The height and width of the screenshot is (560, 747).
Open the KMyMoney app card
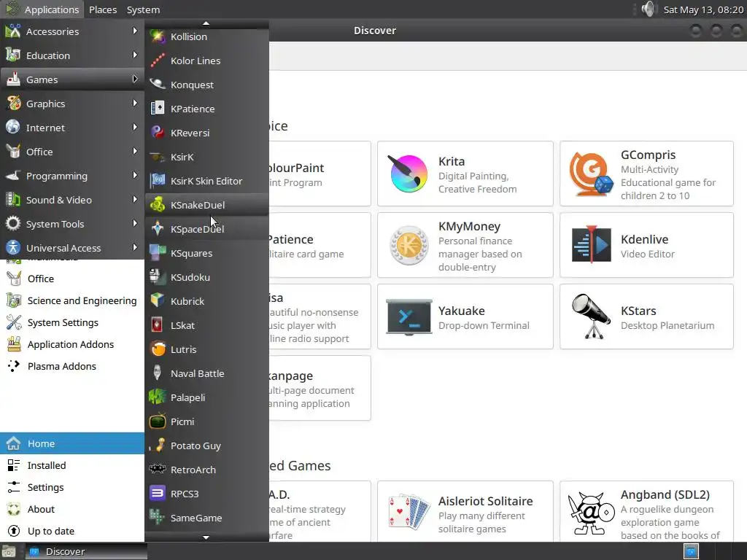pyautogui.click(x=465, y=245)
